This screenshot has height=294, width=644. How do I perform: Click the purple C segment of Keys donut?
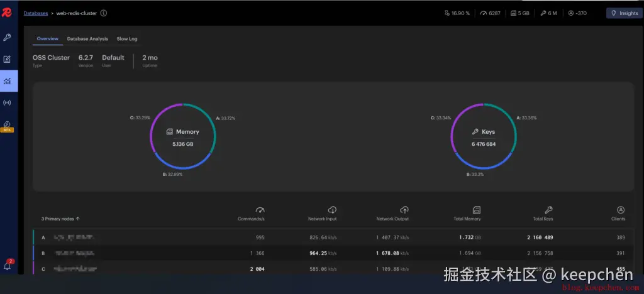coord(455,119)
